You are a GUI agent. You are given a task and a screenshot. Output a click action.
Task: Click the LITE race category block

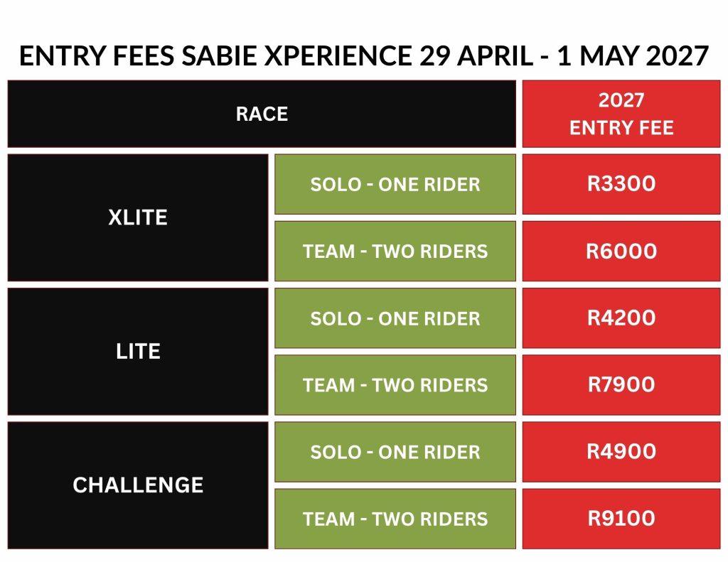click(x=138, y=351)
